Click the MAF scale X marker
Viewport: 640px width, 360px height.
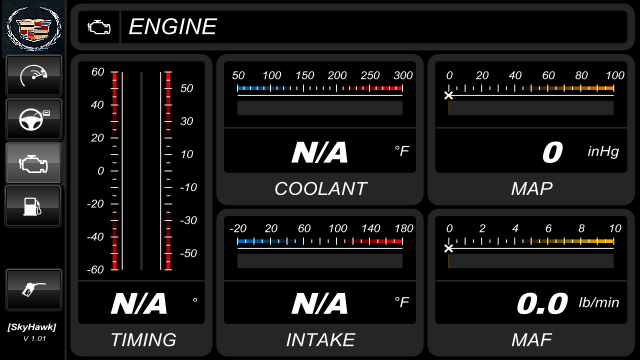click(449, 248)
